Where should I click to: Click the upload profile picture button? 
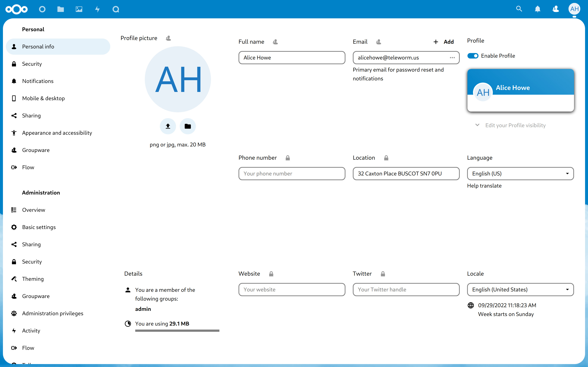pos(168,126)
